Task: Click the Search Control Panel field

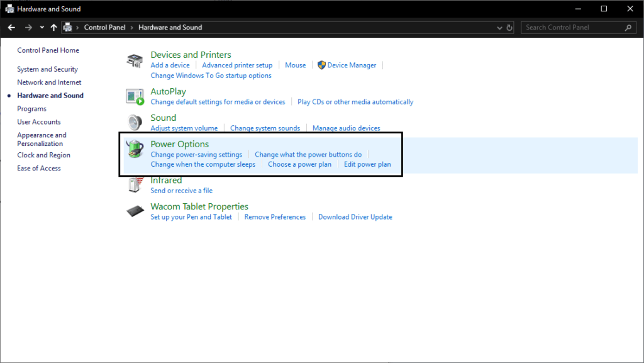Action: coord(572,28)
